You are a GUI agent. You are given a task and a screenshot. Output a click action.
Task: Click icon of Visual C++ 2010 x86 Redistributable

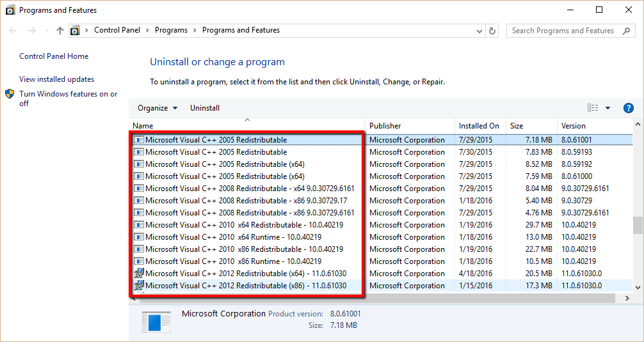[x=139, y=249]
